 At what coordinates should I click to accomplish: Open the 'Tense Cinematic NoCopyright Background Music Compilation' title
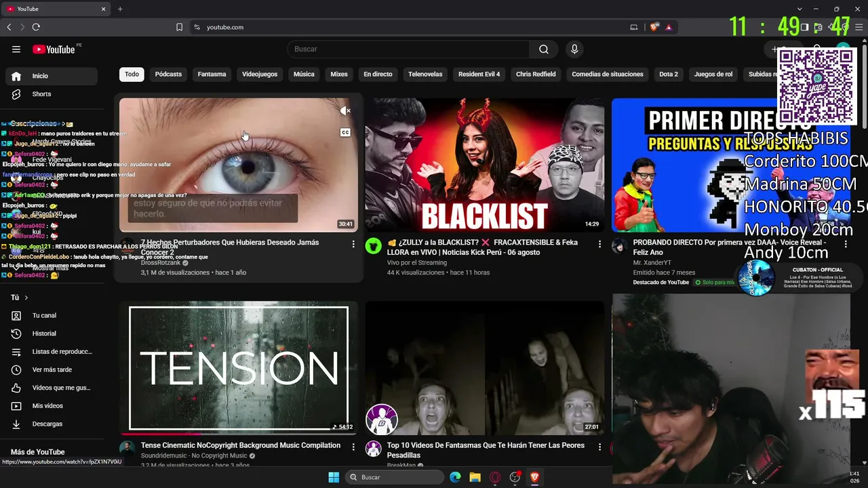(241, 445)
